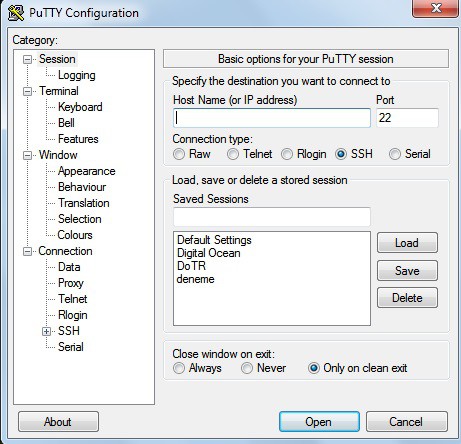The width and height of the screenshot is (461, 444).
Task: Select the Window category
Action: [58, 155]
